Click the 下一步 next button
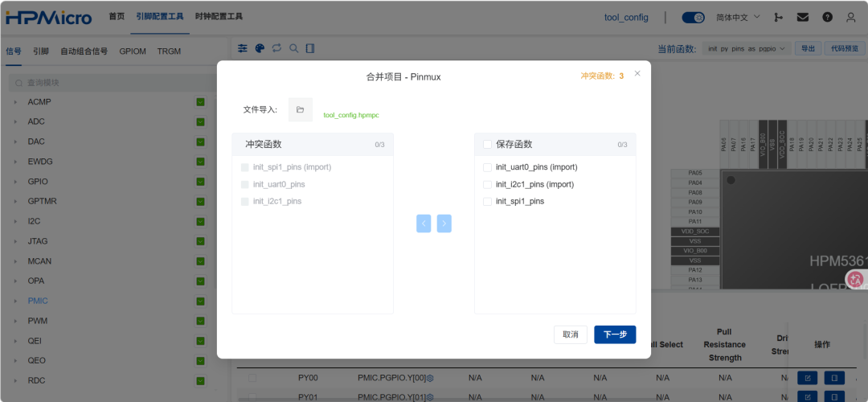The image size is (868, 402). (615, 334)
